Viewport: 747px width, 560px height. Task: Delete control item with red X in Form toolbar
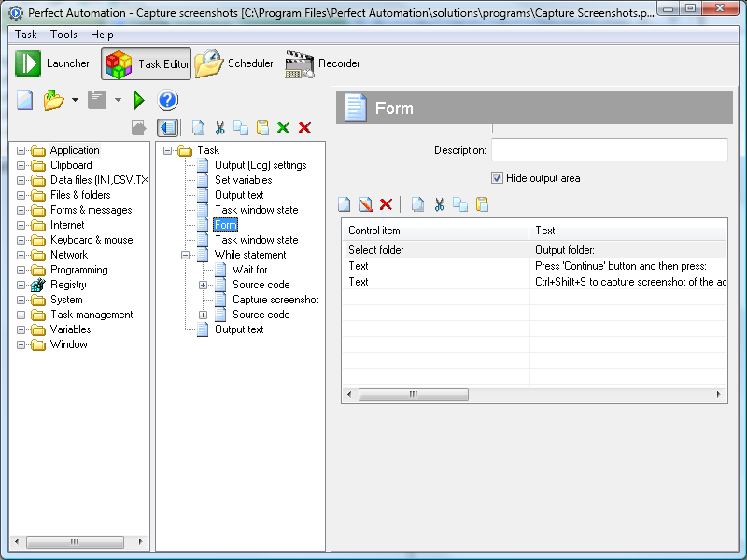point(386,204)
